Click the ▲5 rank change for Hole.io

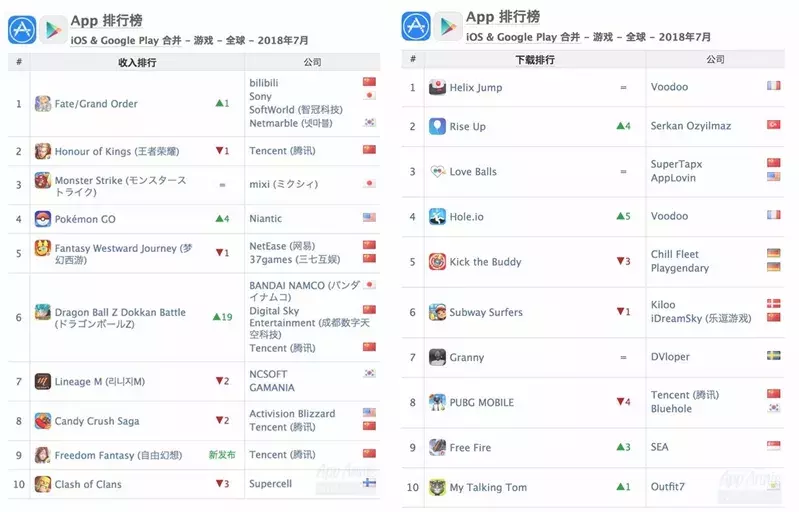624,216
